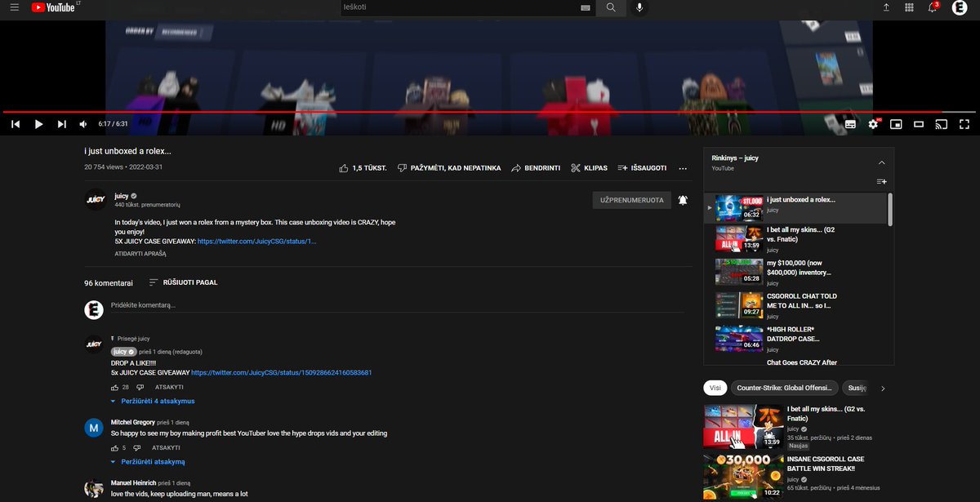The width and height of the screenshot is (980, 502).
Task: Play the paused video
Action: [38, 124]
